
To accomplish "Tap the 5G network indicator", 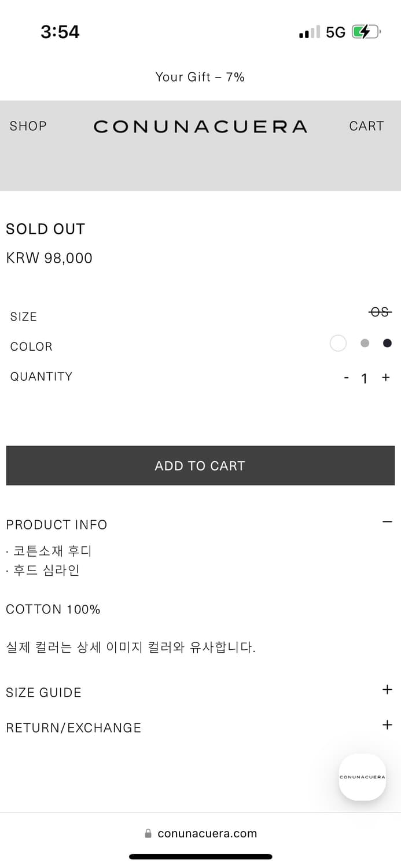I will (x=336, y=32).
